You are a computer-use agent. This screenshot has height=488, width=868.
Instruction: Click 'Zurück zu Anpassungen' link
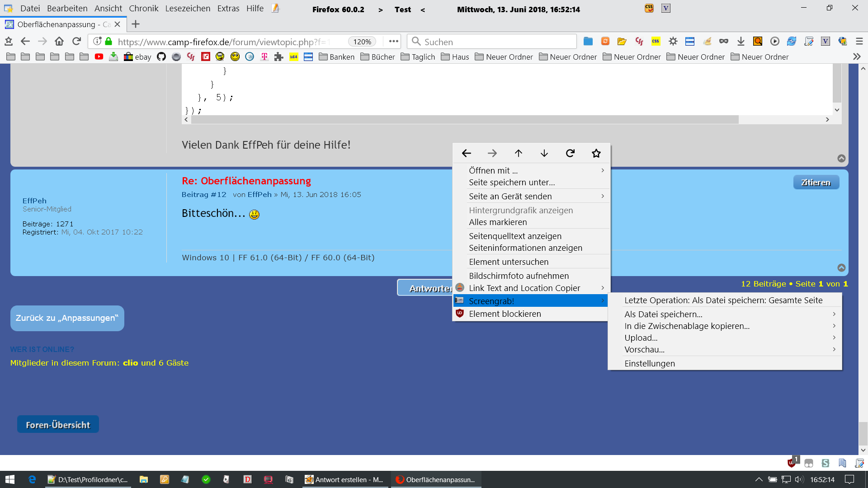pyautogui.click(x=67, y=318)
